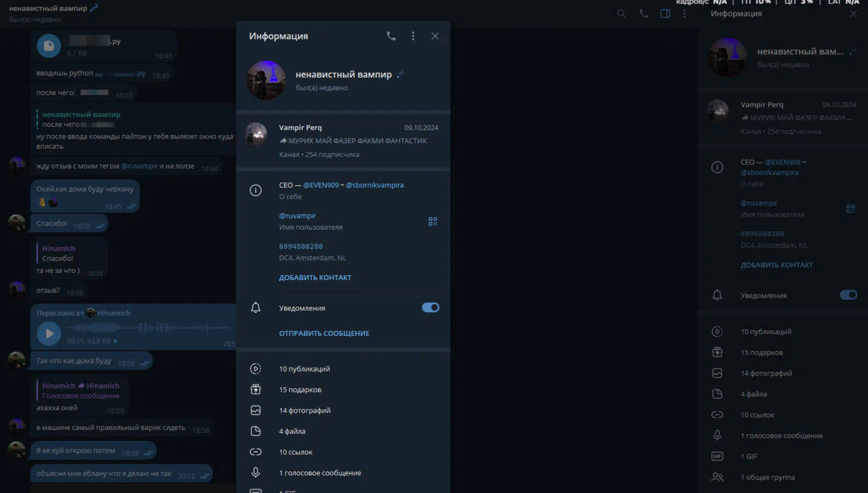The width and height of the screenshot is (868, 493).
Task: Click the gift icon next to 15 подарков in the modal
Action: [255, 390]
